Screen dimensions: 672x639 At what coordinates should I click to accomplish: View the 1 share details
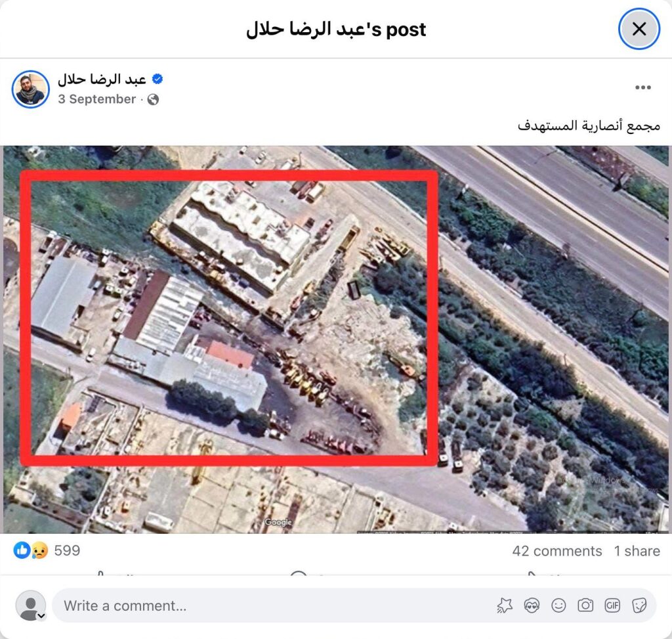pos(637,550)
